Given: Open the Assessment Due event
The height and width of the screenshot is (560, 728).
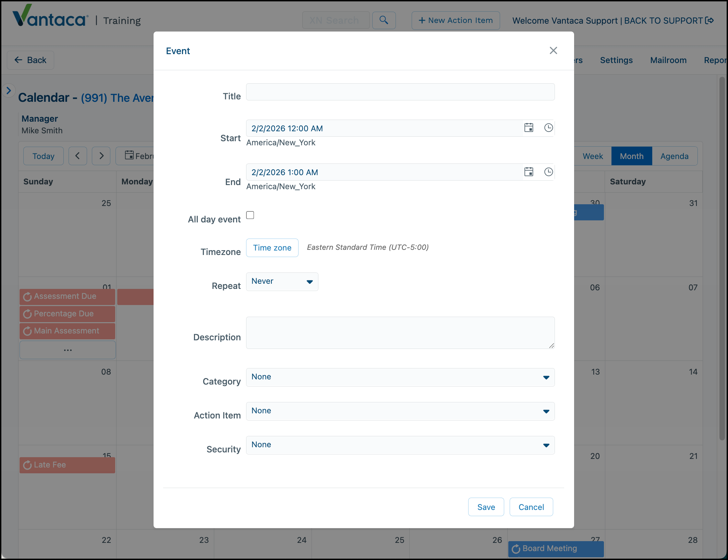Looking at the screenshot, I should pos(67,296).
